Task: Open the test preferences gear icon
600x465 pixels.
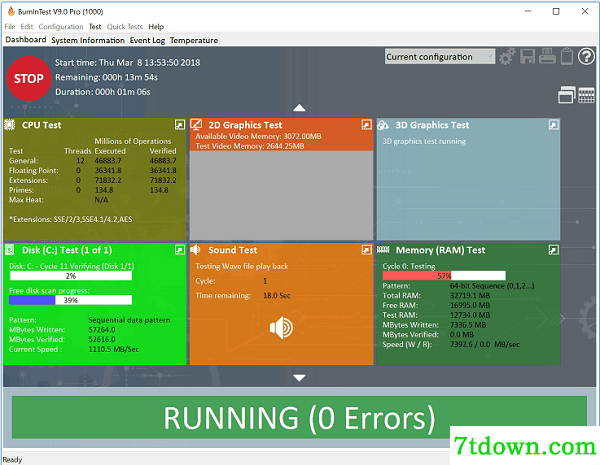Action: coord(507,57)
